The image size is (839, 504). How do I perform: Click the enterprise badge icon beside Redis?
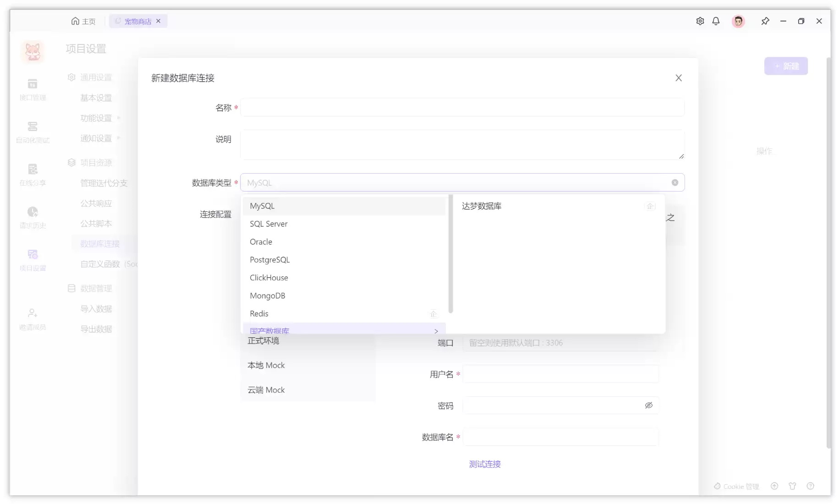pyautogui.click(x=433, y=314)
